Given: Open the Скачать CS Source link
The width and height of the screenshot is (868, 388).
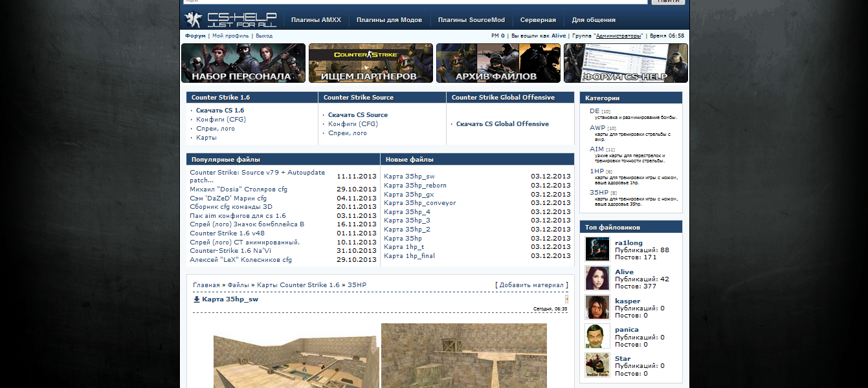Looking at the screenshot, I should point(358,115).
